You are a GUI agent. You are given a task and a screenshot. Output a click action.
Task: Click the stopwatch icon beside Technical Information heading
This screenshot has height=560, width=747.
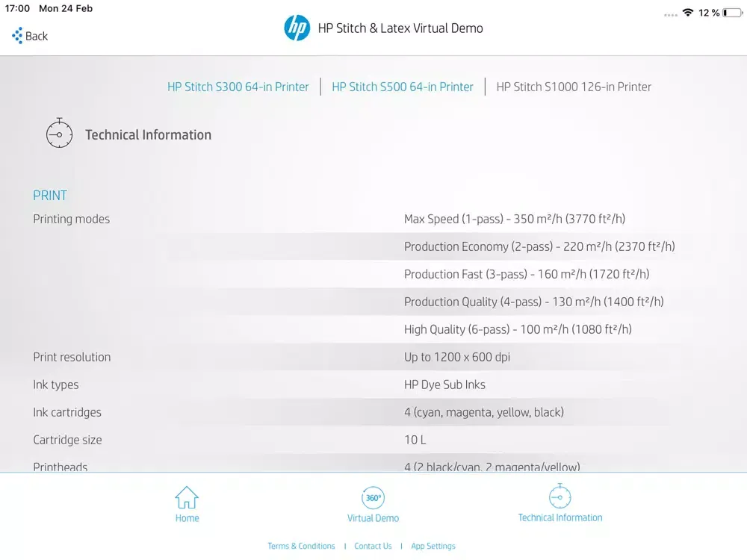point(59,133)
